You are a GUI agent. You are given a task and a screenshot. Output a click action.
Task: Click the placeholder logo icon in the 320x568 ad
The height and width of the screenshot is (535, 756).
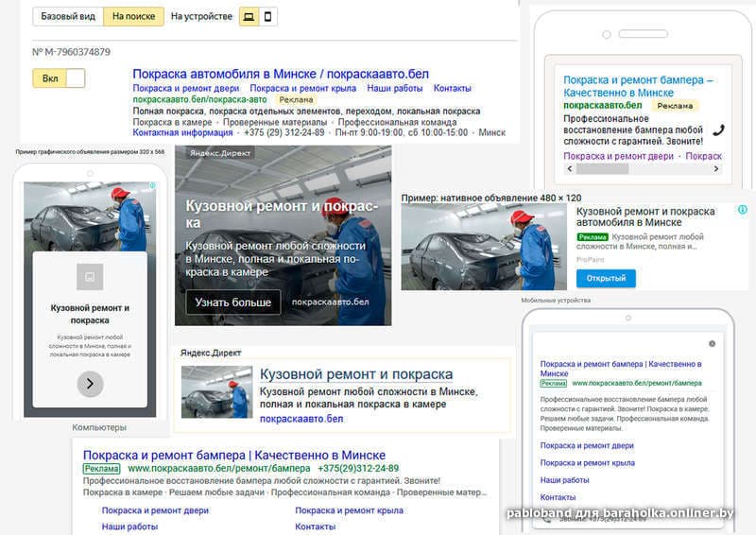(90, 277)
